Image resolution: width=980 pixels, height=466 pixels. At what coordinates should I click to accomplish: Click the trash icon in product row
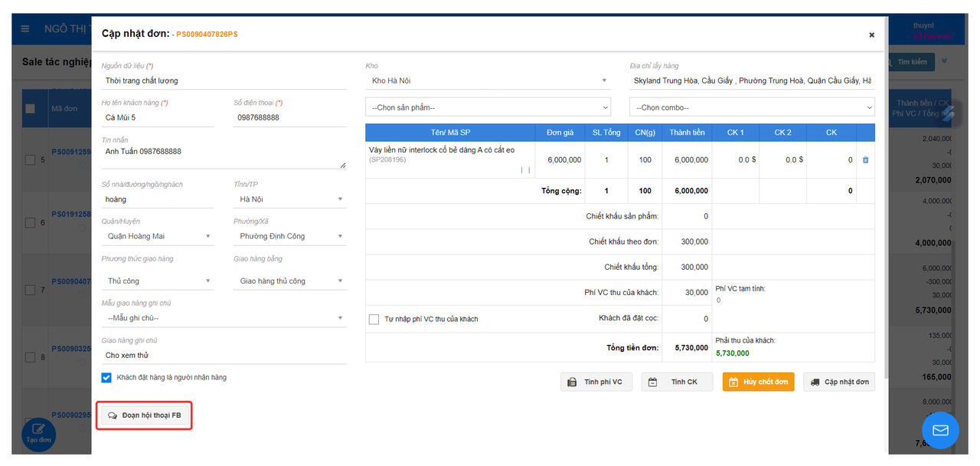(865, 160)
